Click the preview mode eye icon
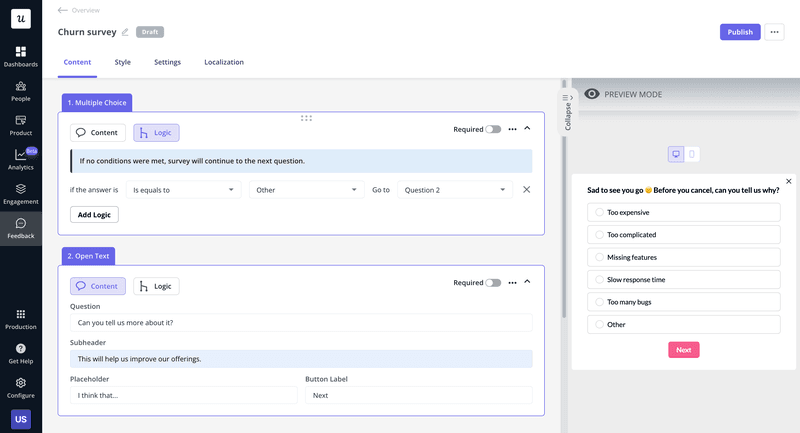The image size is (800, 433). point(592,94)
